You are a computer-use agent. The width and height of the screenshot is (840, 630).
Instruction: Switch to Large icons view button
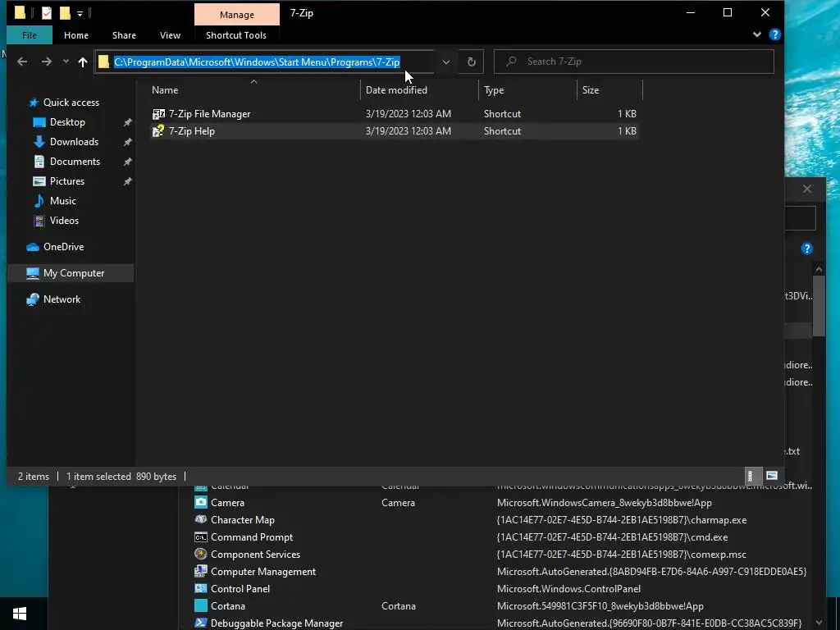(771, 476)
